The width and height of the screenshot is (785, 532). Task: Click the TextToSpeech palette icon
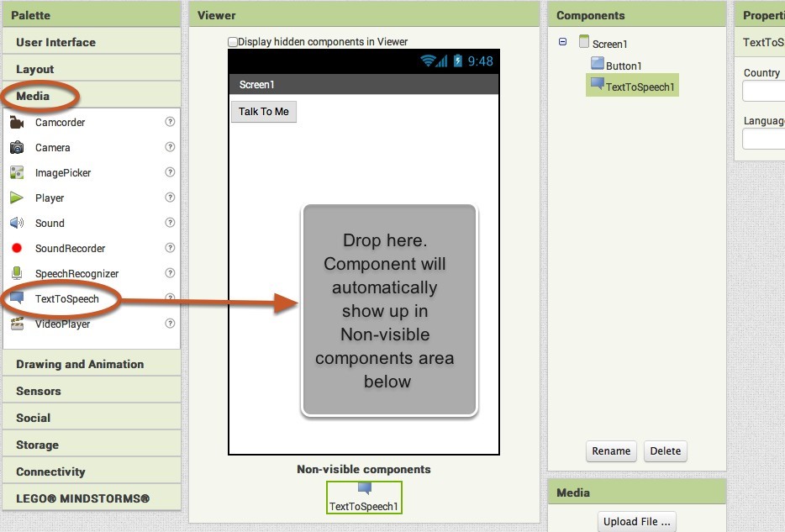(17, 298)
